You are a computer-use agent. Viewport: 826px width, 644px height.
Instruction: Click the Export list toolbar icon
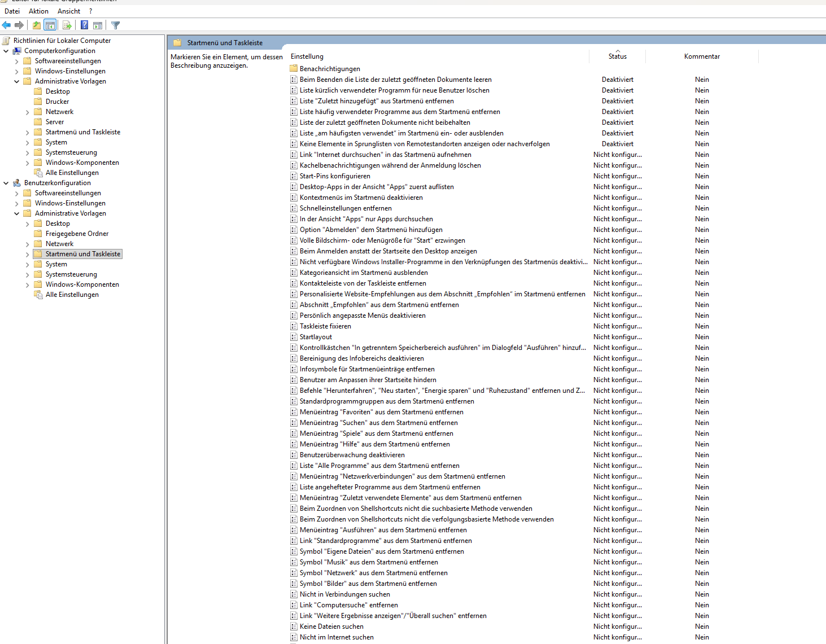coord(67,25)
